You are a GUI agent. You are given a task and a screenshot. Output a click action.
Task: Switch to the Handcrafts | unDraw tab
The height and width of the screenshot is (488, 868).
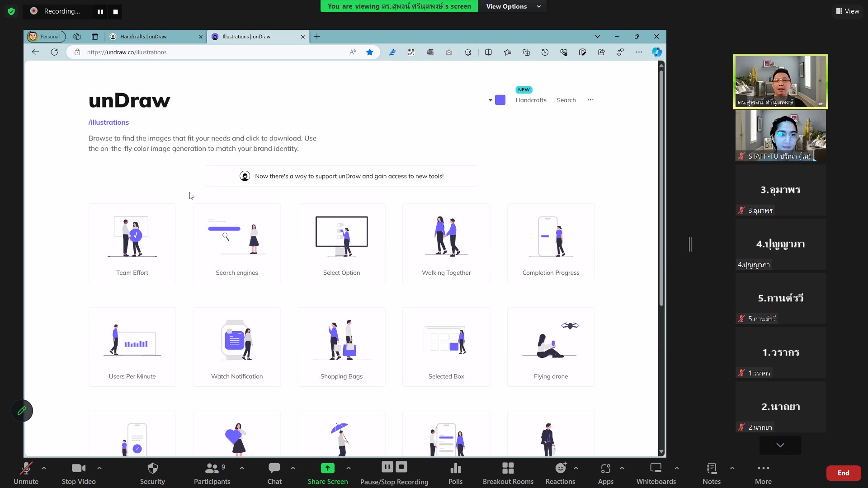pos(156,37)
